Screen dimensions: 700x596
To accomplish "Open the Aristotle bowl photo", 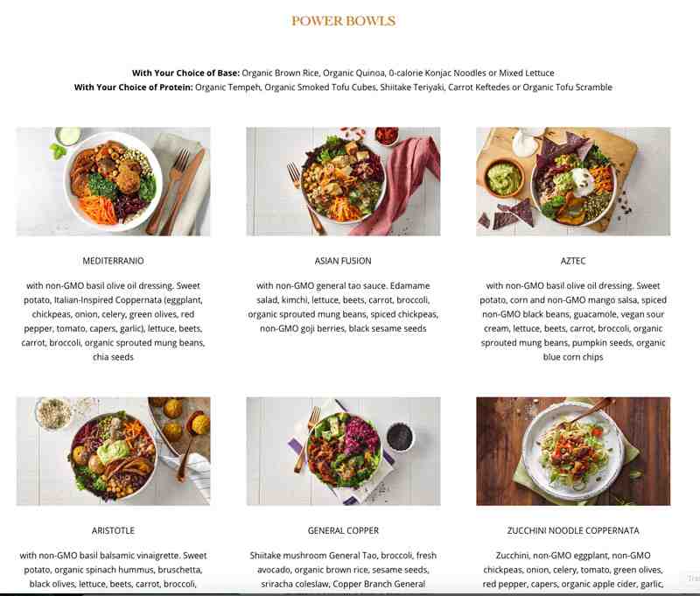I will (x=114, y=452).
